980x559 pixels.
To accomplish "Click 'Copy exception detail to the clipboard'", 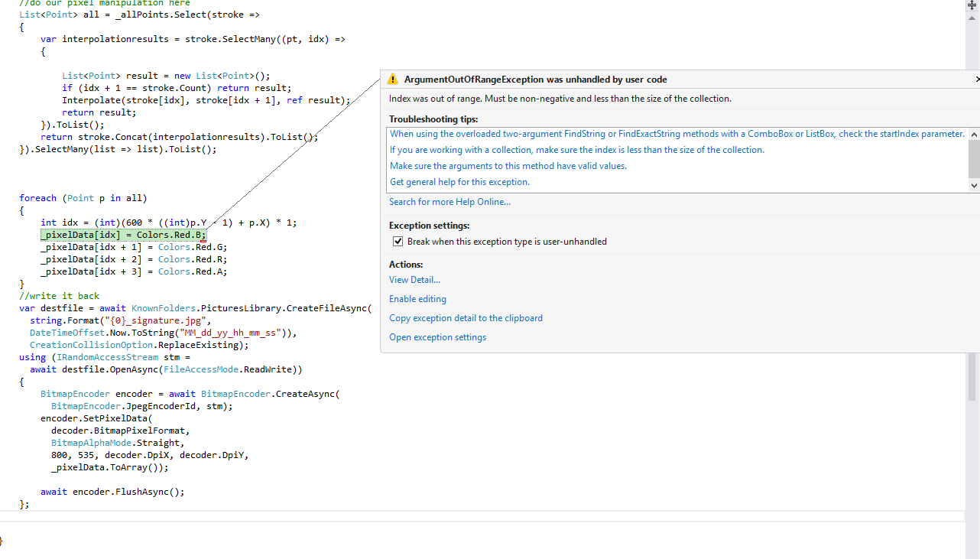I will click(466, 318).
